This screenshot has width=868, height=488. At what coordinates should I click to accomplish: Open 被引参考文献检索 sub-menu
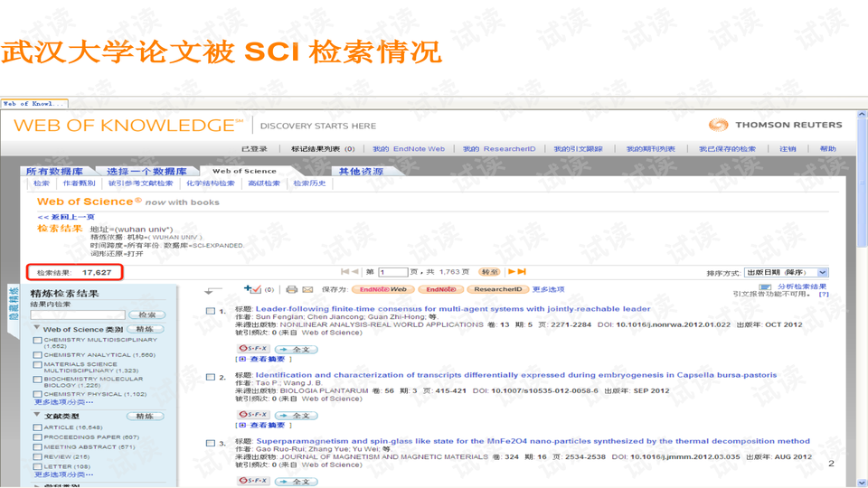[x=141, y=183]
